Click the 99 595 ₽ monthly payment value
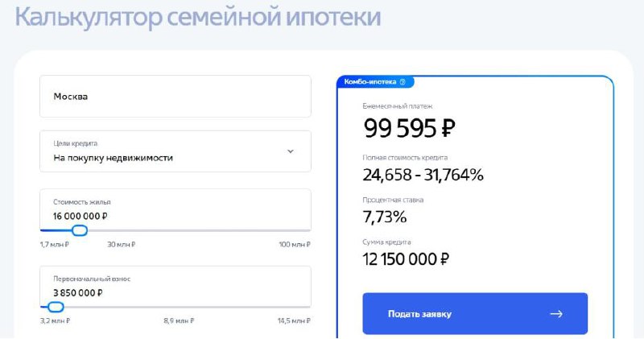 tap(410, 128)
